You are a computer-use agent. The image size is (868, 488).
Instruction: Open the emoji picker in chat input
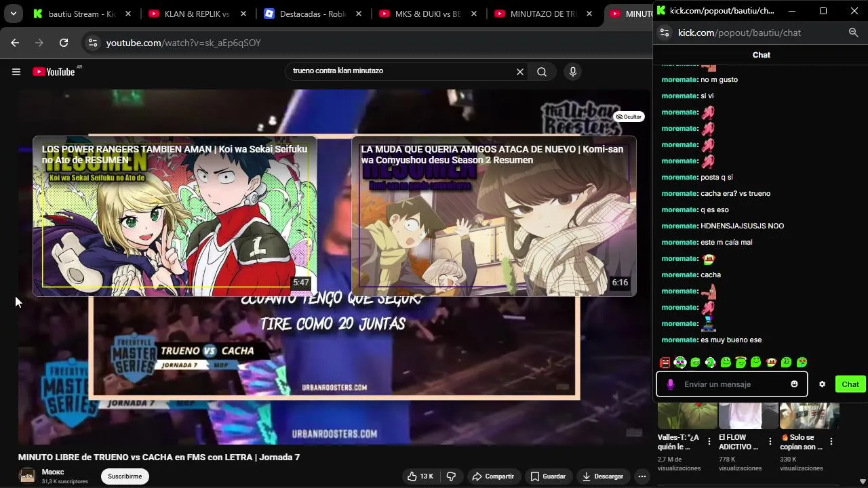click(x=794, y=384)
